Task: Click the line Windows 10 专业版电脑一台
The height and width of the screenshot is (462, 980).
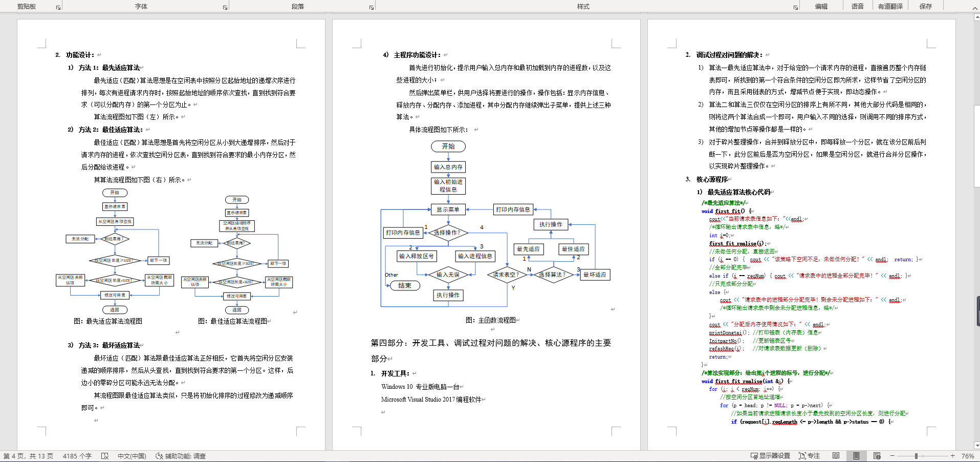Action: click(x=420, y=387)
